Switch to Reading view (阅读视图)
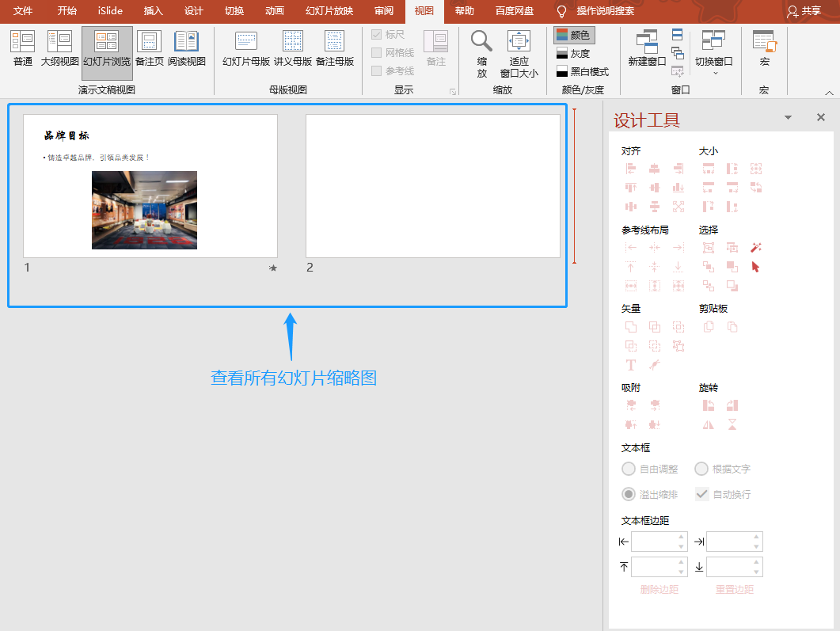The image size is (840, 631). [x=186, y=49]
